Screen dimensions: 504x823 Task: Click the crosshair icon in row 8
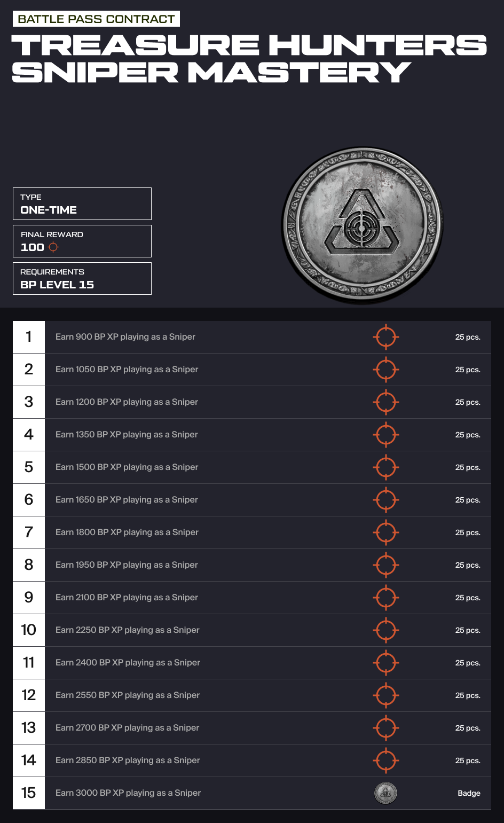385,565
